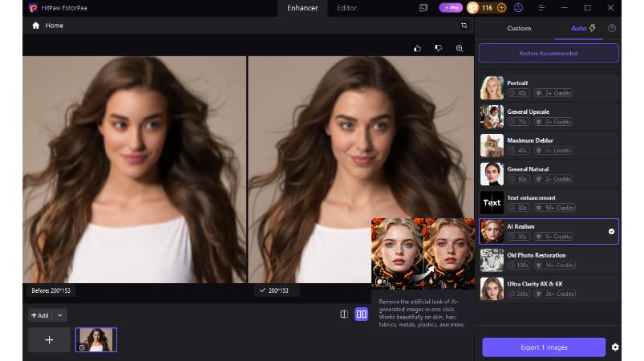Select the crop tool icon
Image resolution: width=644 pixels, height=361 pixels.
(464, 26)
